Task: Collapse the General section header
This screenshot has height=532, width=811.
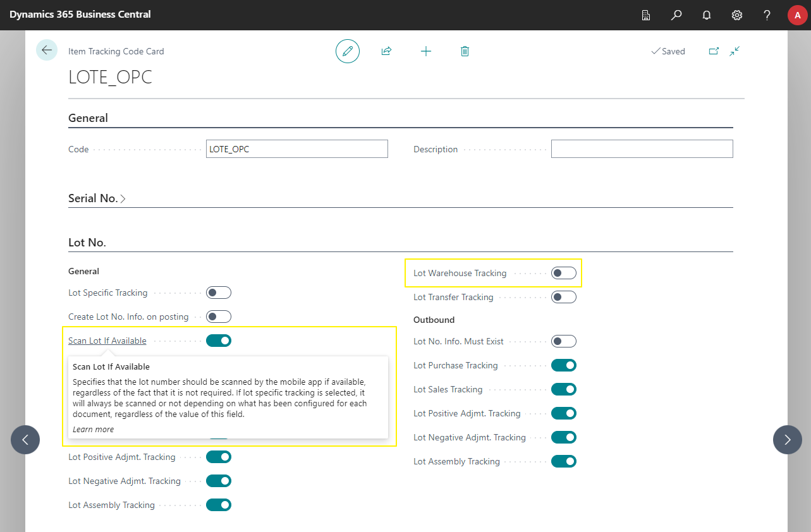Action: [88, 118]
